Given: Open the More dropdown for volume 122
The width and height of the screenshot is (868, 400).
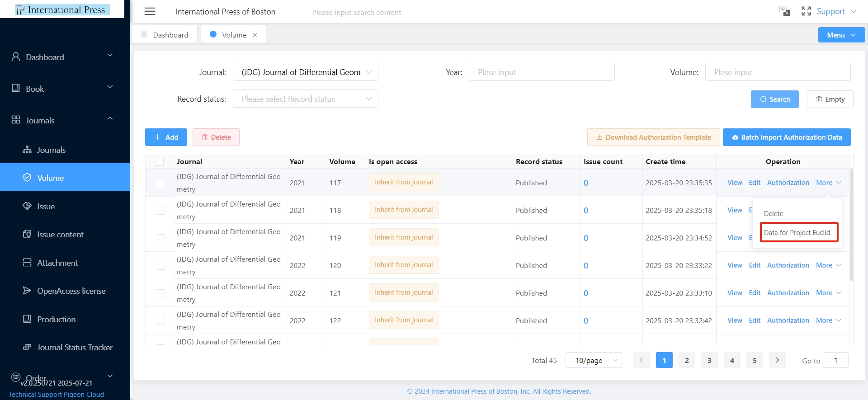Looking at the screenshot, I should [x=828, y=320].
